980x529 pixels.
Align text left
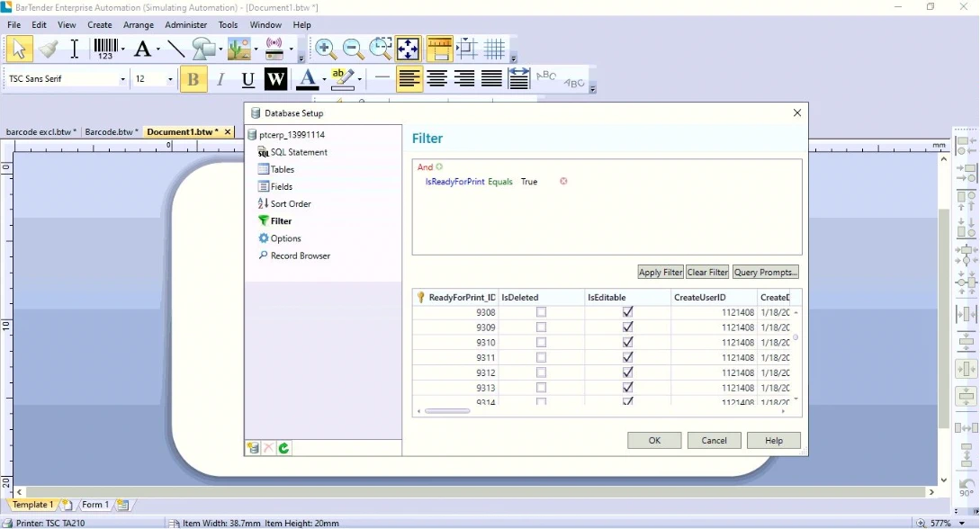click(x=409, y=79)
